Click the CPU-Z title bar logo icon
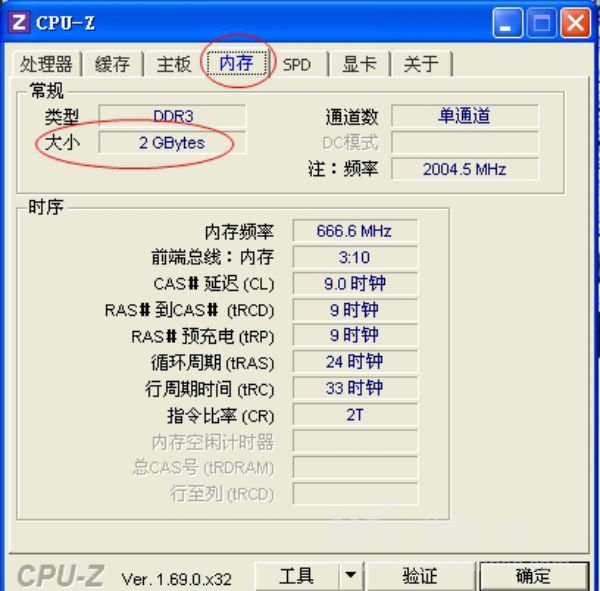The image size is (600, 591). click(x=18, y=22)
